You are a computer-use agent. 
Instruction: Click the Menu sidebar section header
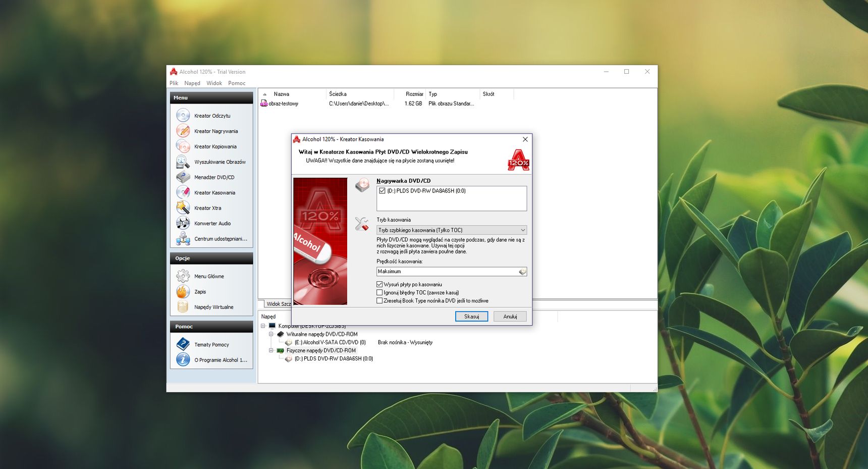pyautogui.click(x=211, y=98)
